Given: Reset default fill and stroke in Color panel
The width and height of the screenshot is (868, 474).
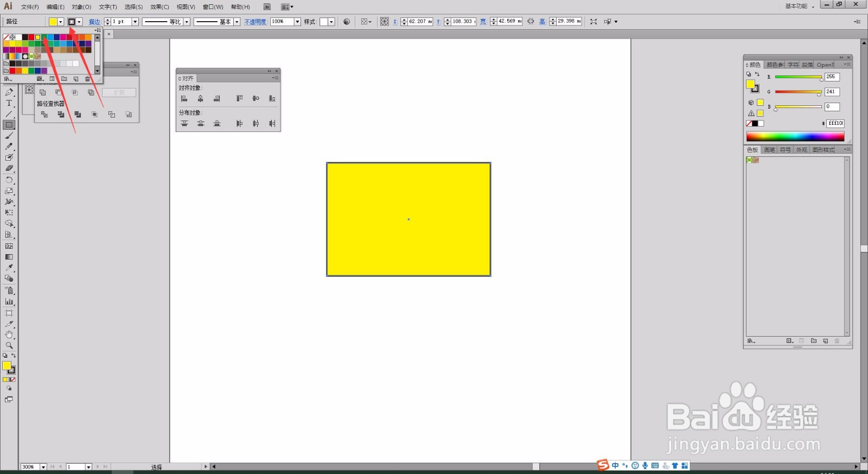Looking at the screenshot, I should coord(749,74).
